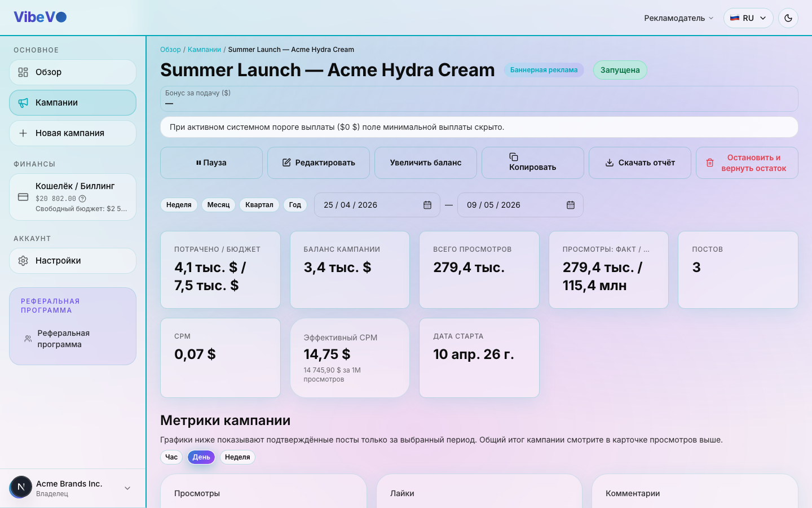Click the wallet balance help icon
Screen dimensions: 812x508
(82, 199)
